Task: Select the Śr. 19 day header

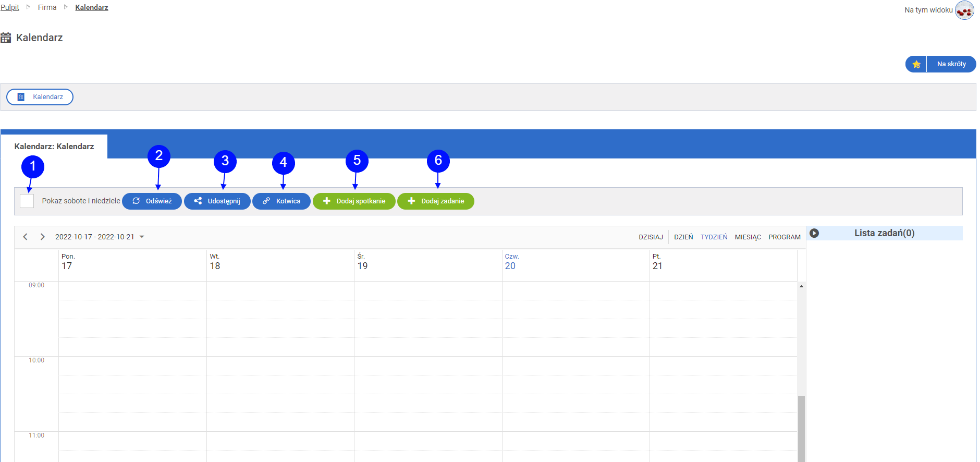Action: pos(428,265)
